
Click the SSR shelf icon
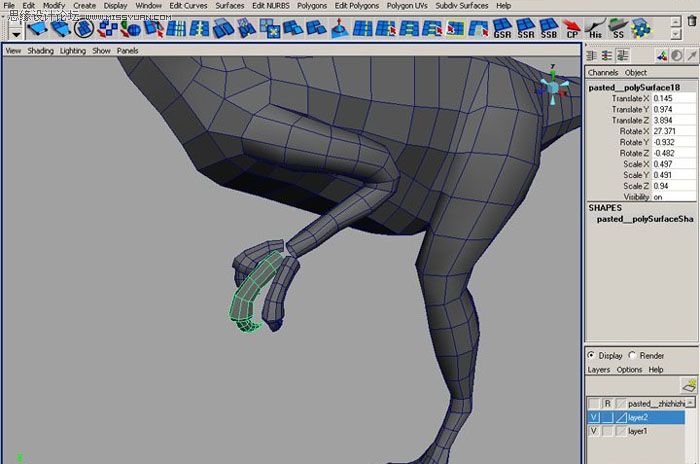[x=525, y=27]
